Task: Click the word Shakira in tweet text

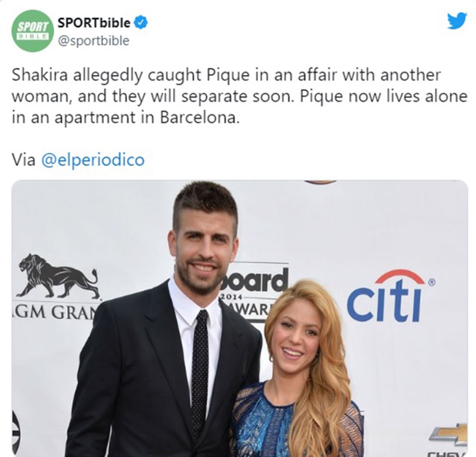Action: tap(40, 75)
